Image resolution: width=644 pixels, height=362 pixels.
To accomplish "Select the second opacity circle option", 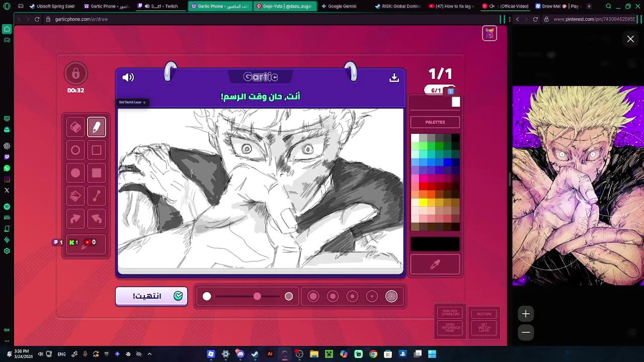I will 333,297.
